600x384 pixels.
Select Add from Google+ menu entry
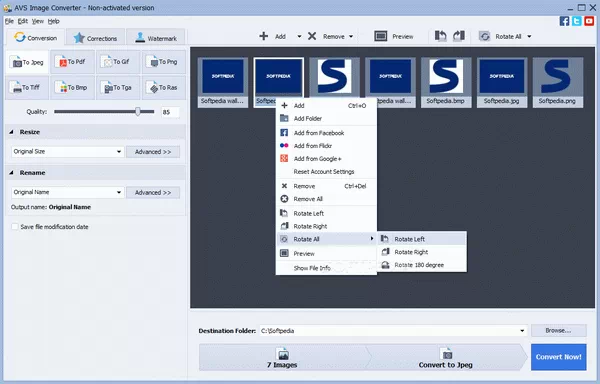pos(326,159)
